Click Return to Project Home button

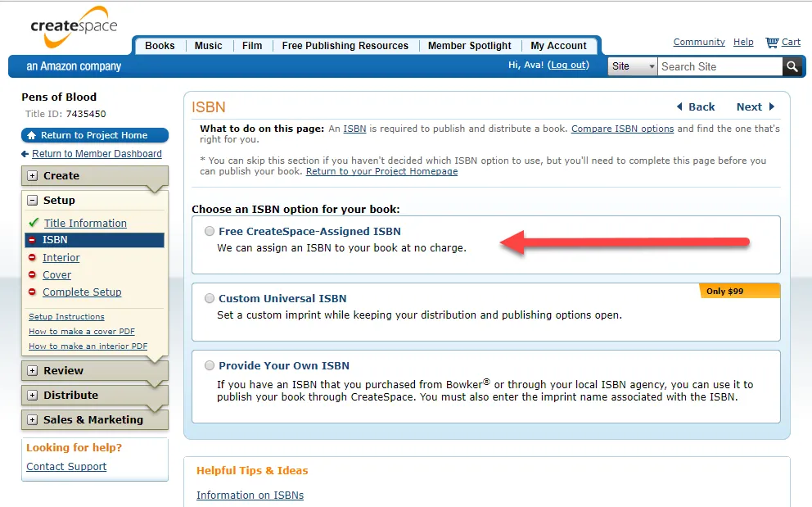click(x=95, y=135)
